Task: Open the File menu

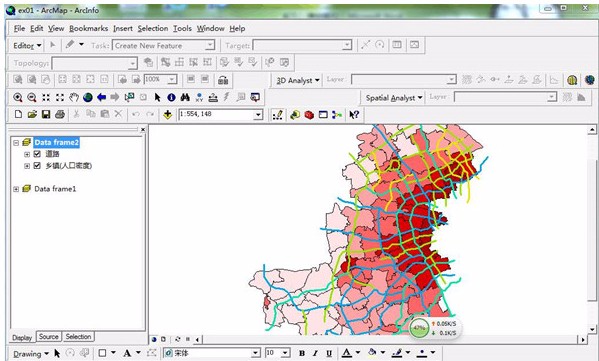Action: [x=19, y=28]
